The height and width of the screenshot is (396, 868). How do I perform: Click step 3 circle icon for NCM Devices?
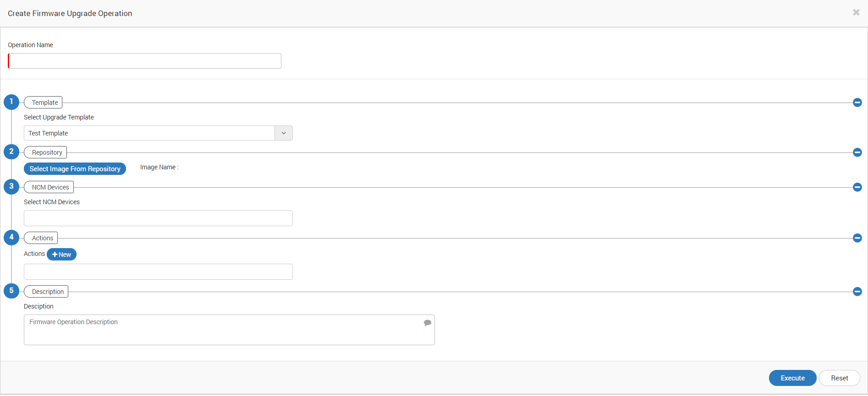point(11,186)
